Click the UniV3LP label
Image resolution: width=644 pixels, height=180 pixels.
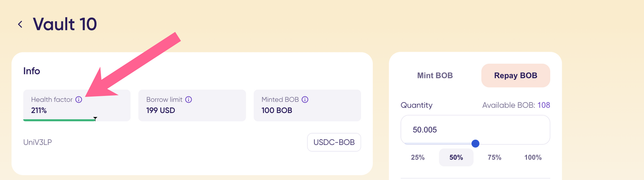[37, 142]
